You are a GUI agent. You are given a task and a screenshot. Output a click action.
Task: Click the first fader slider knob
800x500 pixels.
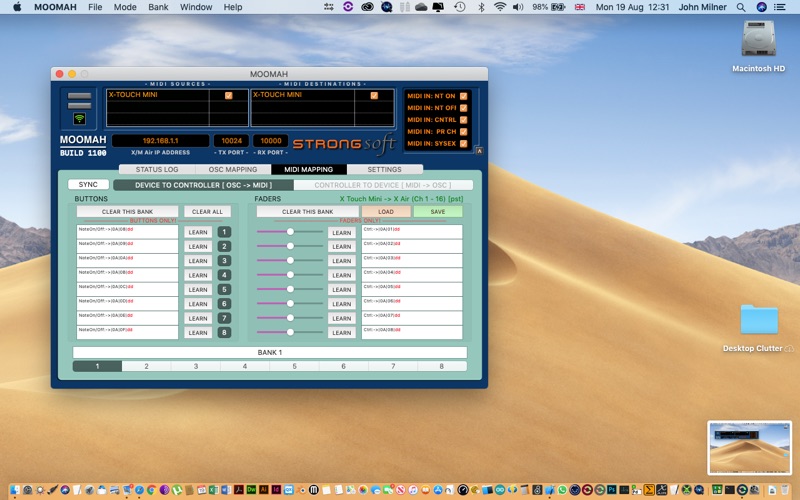[290, 232]
